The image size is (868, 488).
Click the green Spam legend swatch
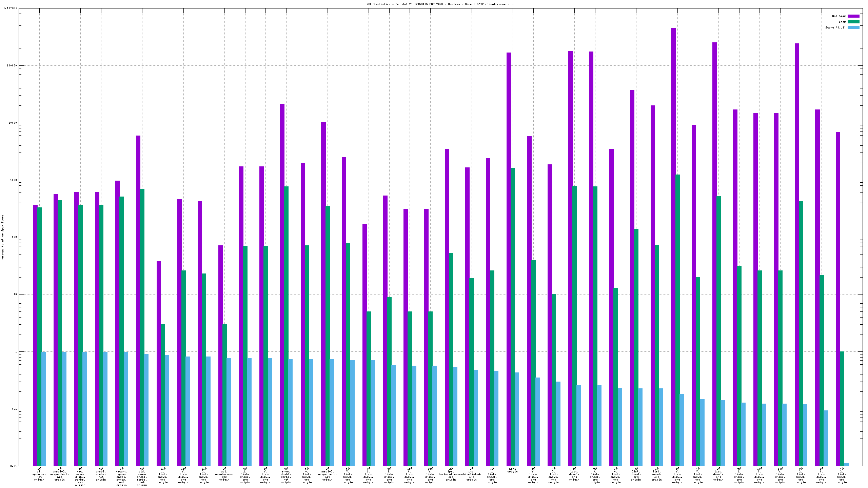(853, 22)
